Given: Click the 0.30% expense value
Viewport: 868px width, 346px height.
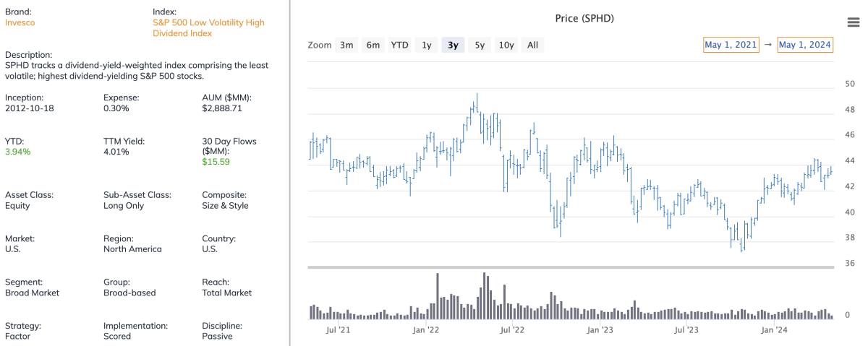Looking at the screenshot, I should [116, 108].
